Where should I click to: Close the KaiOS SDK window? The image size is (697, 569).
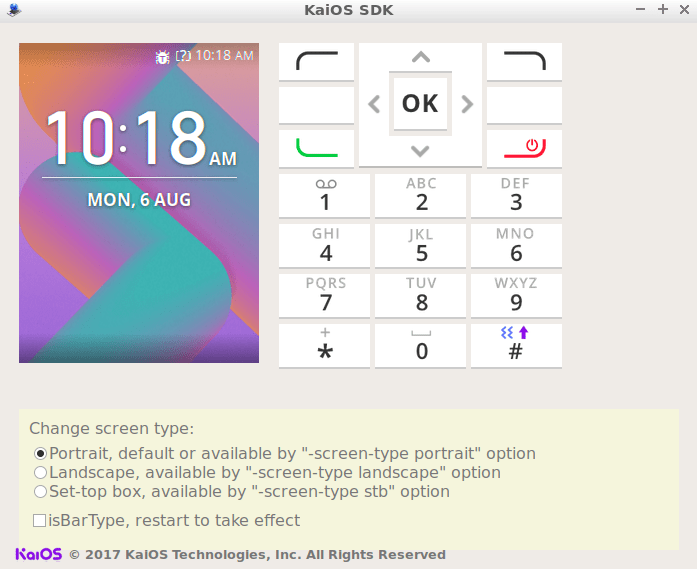click(685, 9)
